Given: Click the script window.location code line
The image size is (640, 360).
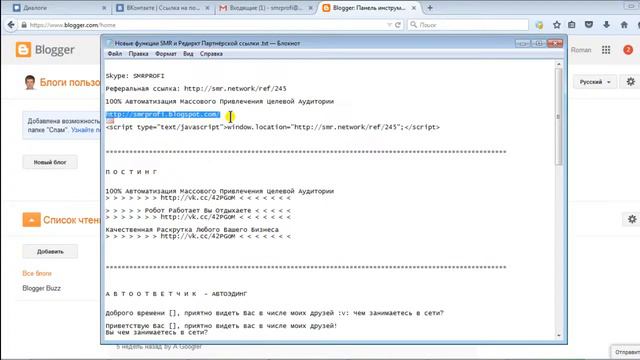Looking at the screenshot, I should [273, 127].
